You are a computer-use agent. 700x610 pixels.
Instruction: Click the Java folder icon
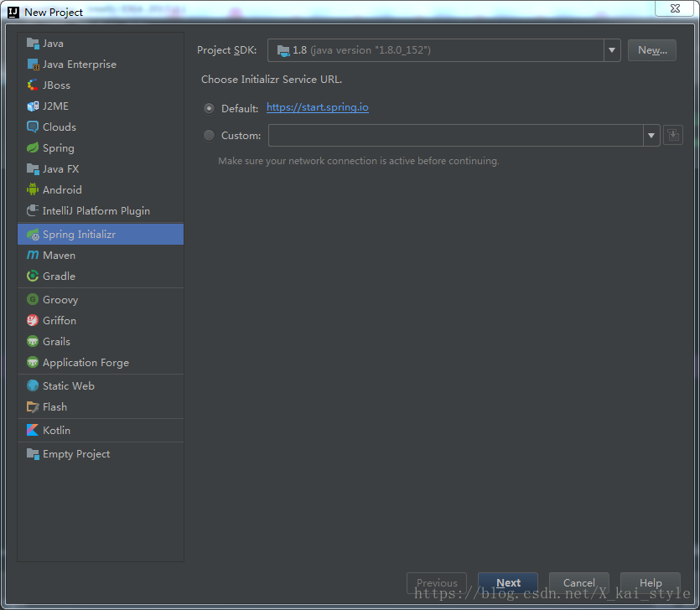tap(33, 44)
